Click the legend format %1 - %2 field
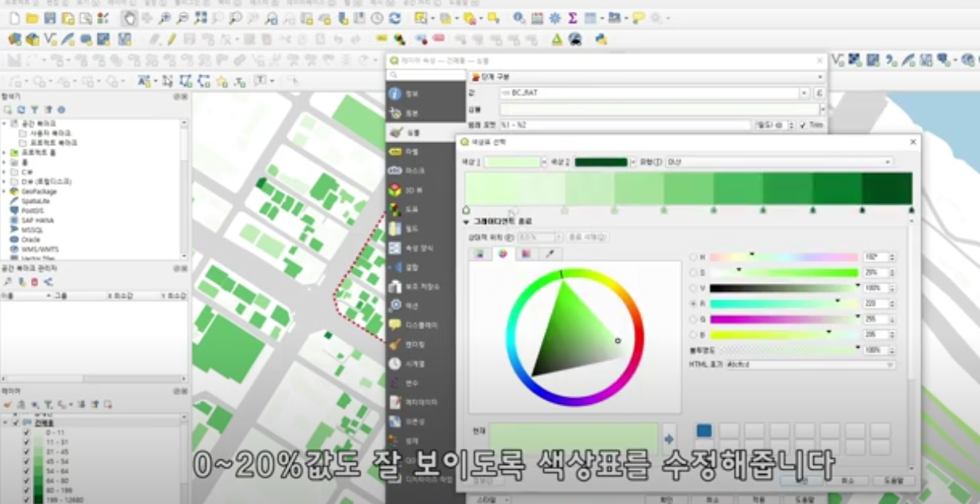The width and height of the screenshot is (980, 504). click(625, 125)
